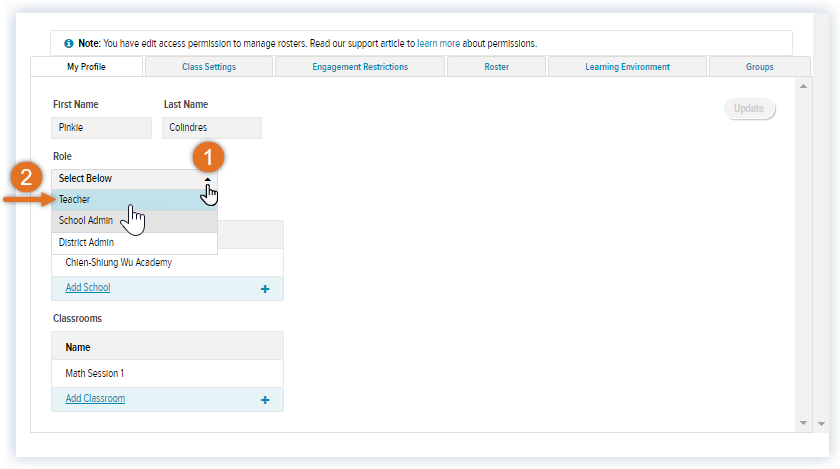Click the Update button
Screen dimensions: 840x469
click(749, 108)
